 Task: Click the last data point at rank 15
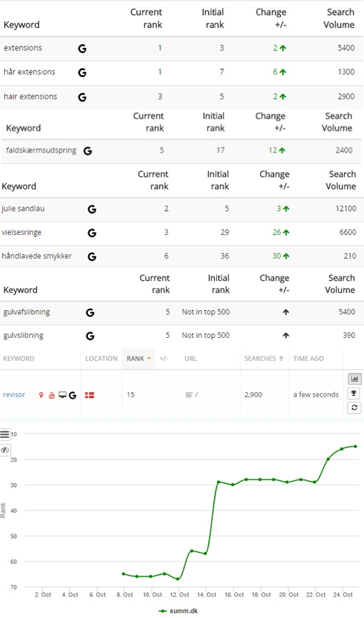coord(355,447)
